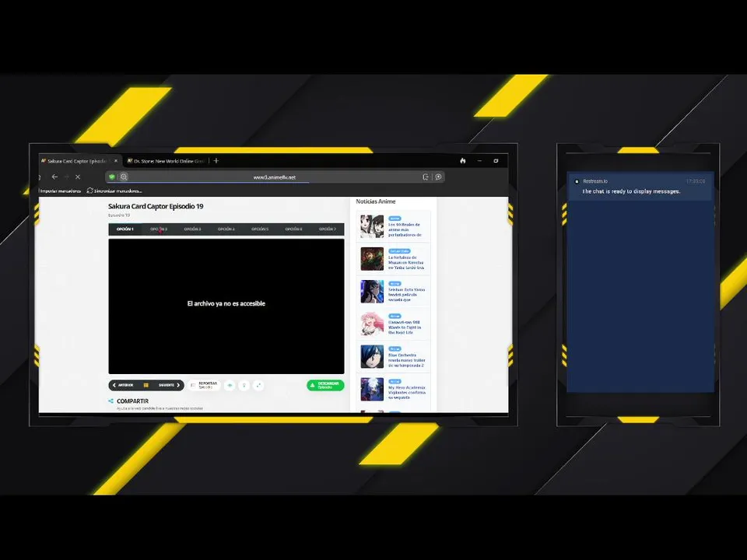Switch to the Dr. Stone: New World browser tab
The image size is (747, 560).
click(165, 161)
